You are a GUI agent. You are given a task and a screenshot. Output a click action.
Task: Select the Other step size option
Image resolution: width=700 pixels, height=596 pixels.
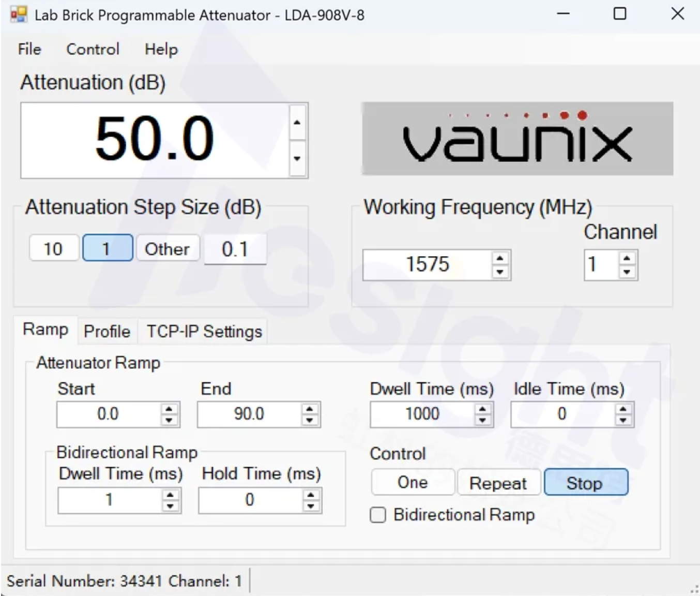(167, 249)
